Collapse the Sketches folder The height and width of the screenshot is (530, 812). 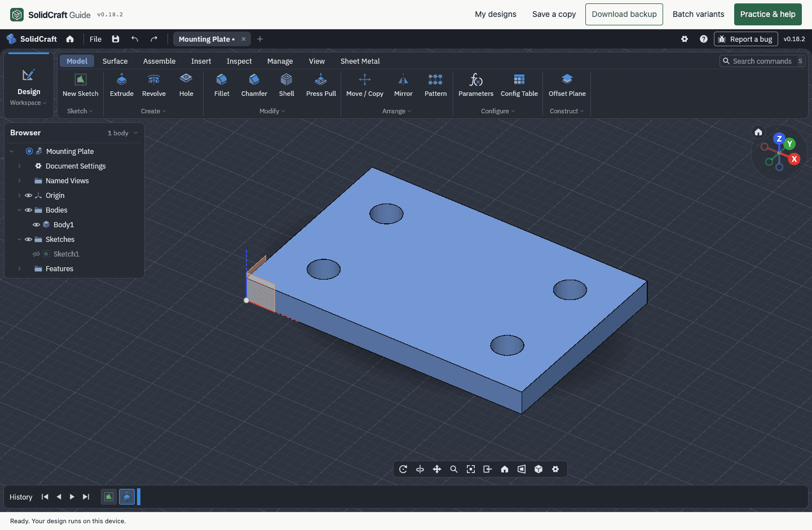[x=19, y=240]
